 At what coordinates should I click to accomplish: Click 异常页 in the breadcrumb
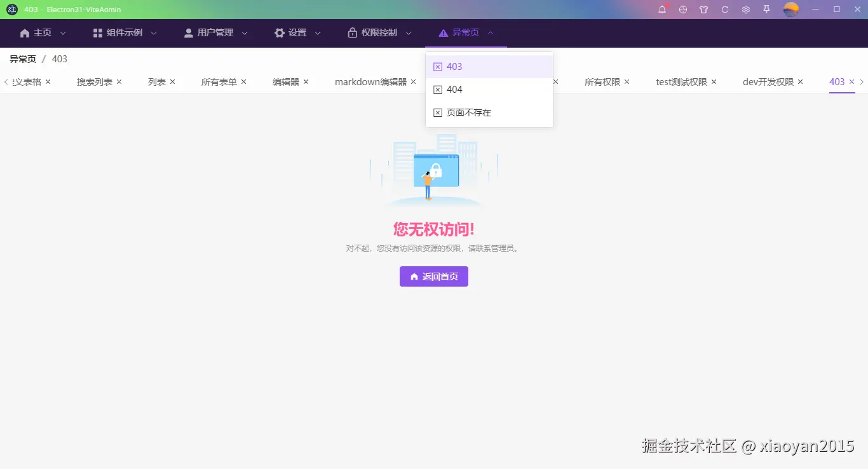(23, 59)
